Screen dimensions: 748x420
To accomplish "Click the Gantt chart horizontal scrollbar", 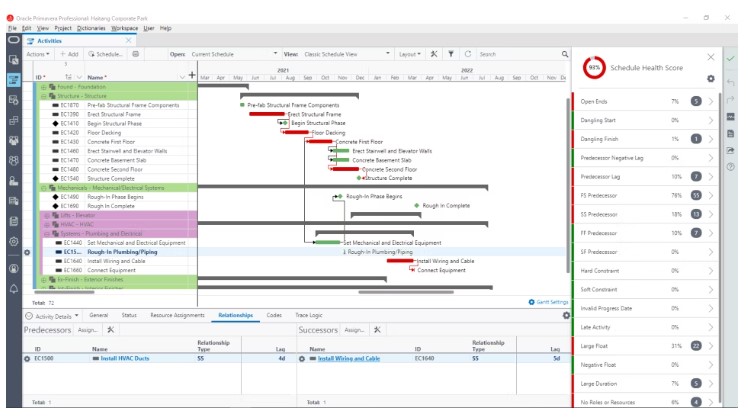I will [x=406, y=292].
